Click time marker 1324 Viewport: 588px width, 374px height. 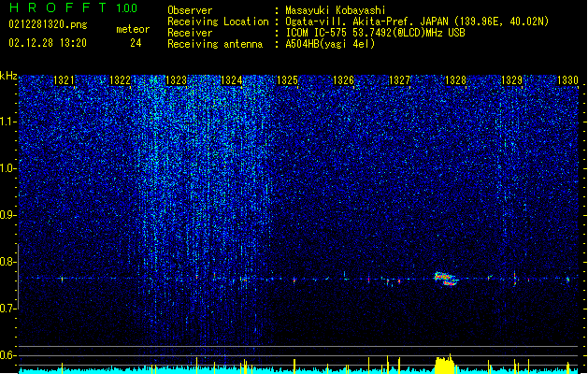click(232, 80)
